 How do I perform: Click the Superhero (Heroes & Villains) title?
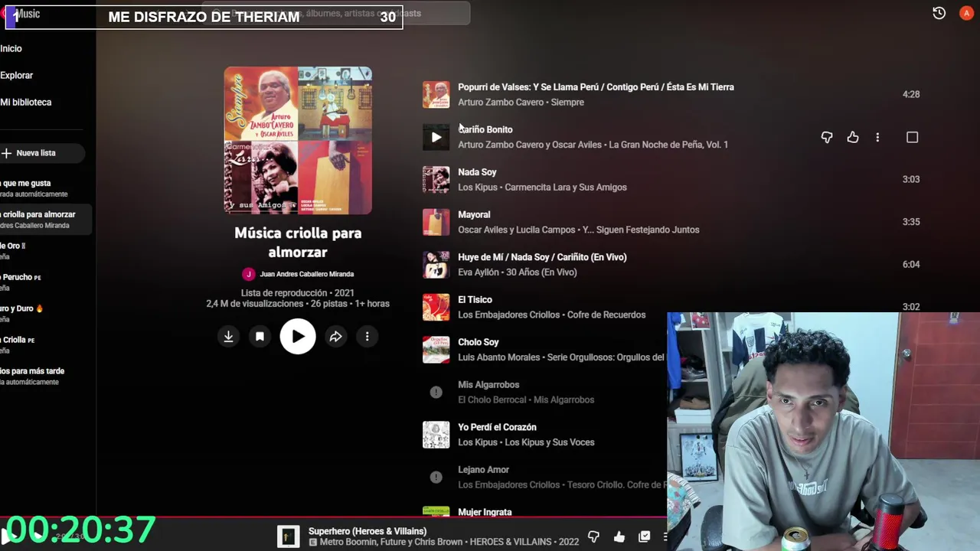pos(367,531)
